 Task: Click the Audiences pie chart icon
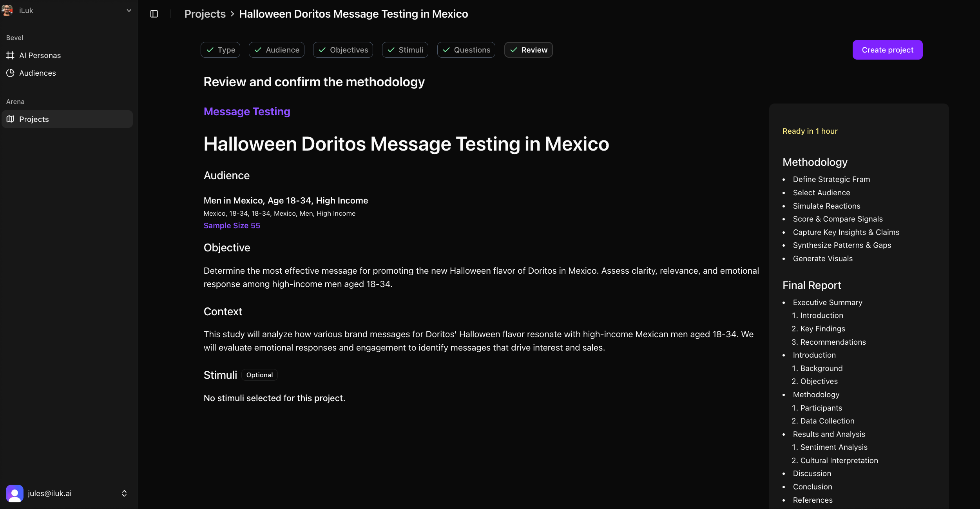click(x=11, y=73)
